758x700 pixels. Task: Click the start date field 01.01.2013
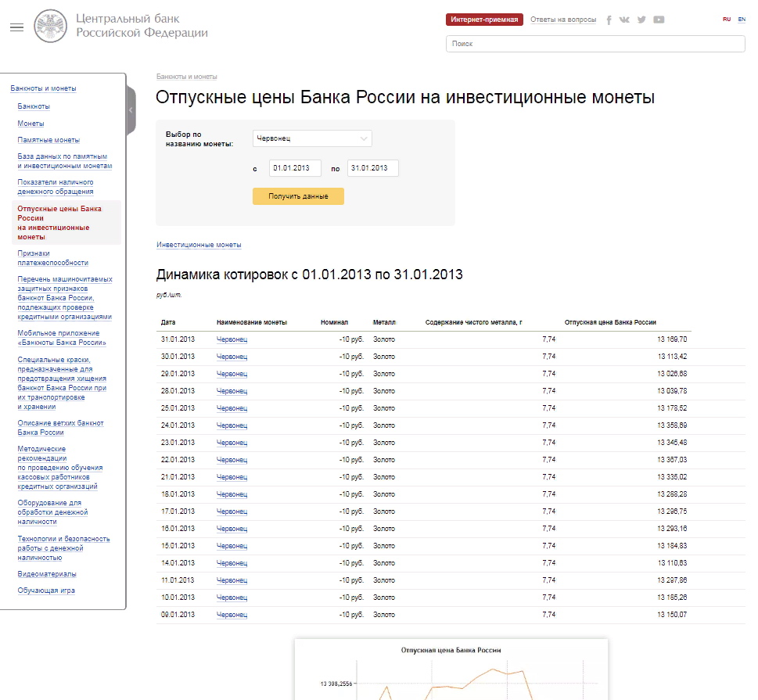295,168
